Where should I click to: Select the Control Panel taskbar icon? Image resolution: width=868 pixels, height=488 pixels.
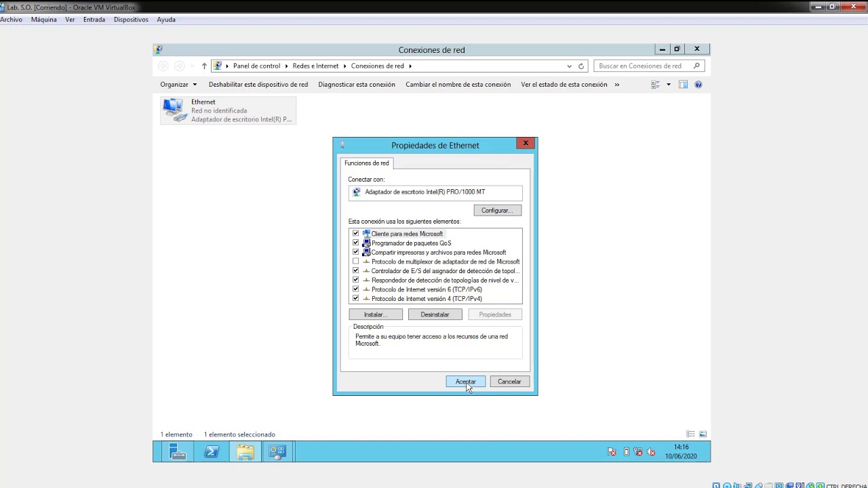pyautogui.click(x=278, y=452)
